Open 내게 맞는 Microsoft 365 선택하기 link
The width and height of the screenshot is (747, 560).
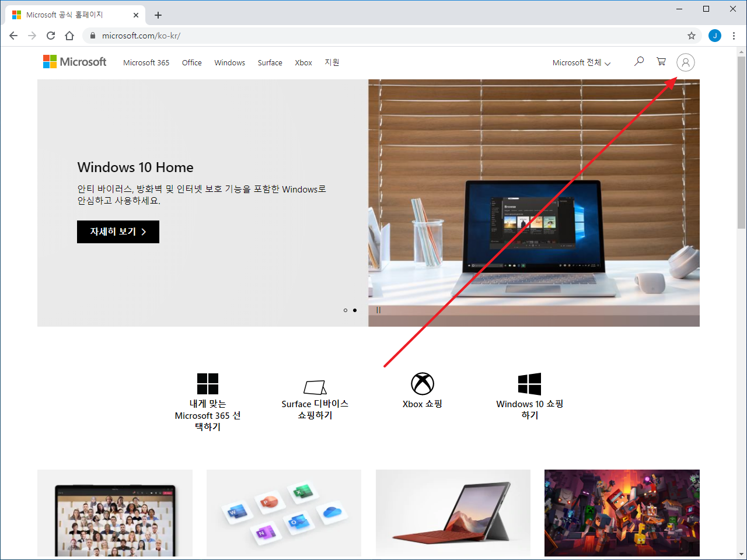[x=208, y=415]
